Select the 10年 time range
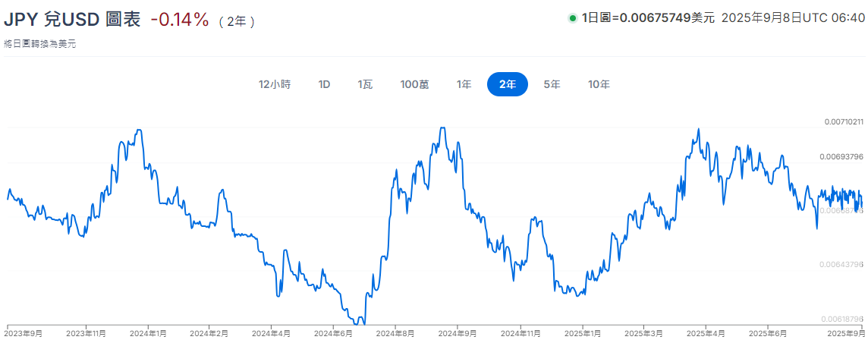Screen dimensions: 868x343 point(599,85)
